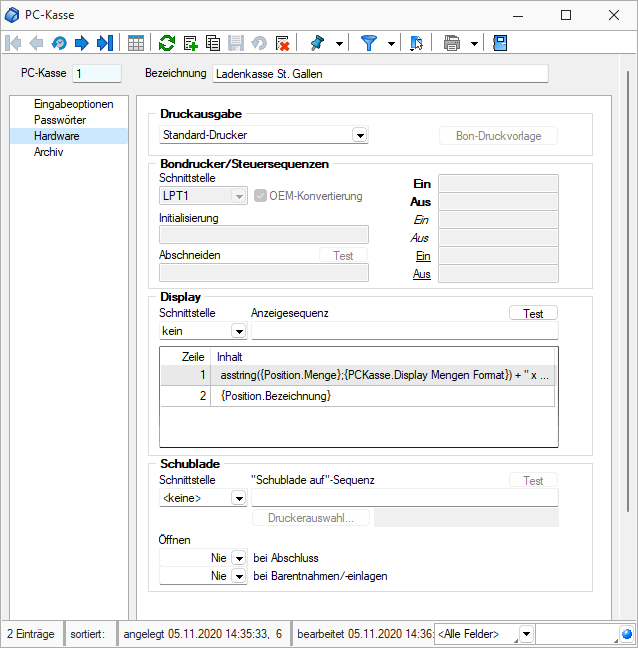Jump to last record in toolbar

click(105, 43)
